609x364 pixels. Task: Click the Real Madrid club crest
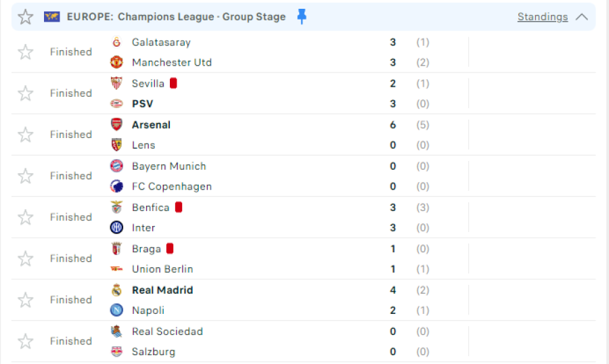(116, 290)
